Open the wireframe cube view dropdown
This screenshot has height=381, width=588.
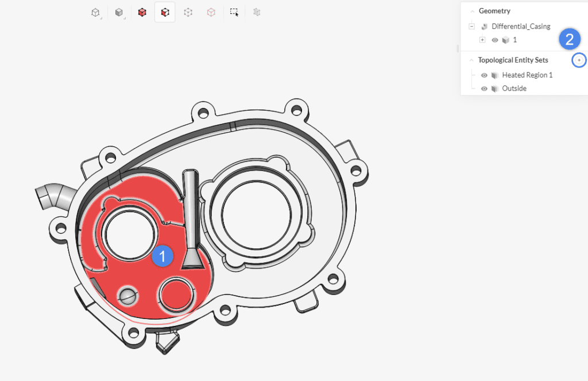pyautogui.click(x=96, y=12)
